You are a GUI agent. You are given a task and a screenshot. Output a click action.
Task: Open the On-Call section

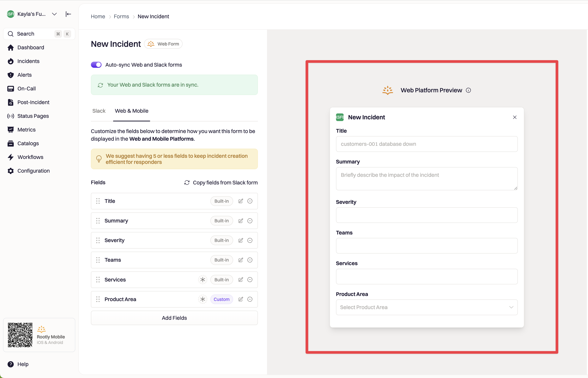click(26, 89)
